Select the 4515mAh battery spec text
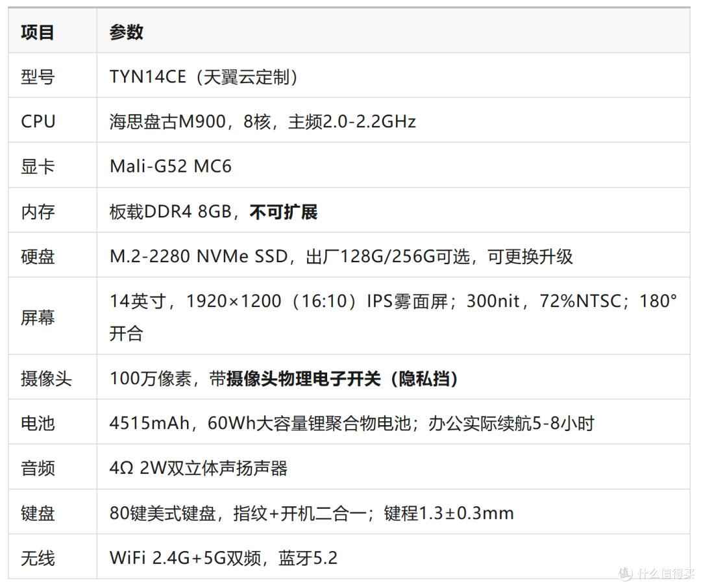This screenshot has width=701, height=588. (352, 423)
